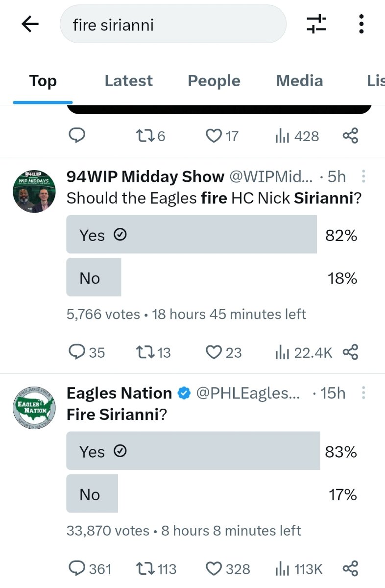Switch to the Latest tab
This screenshot has height=588, width=385.
128,81
